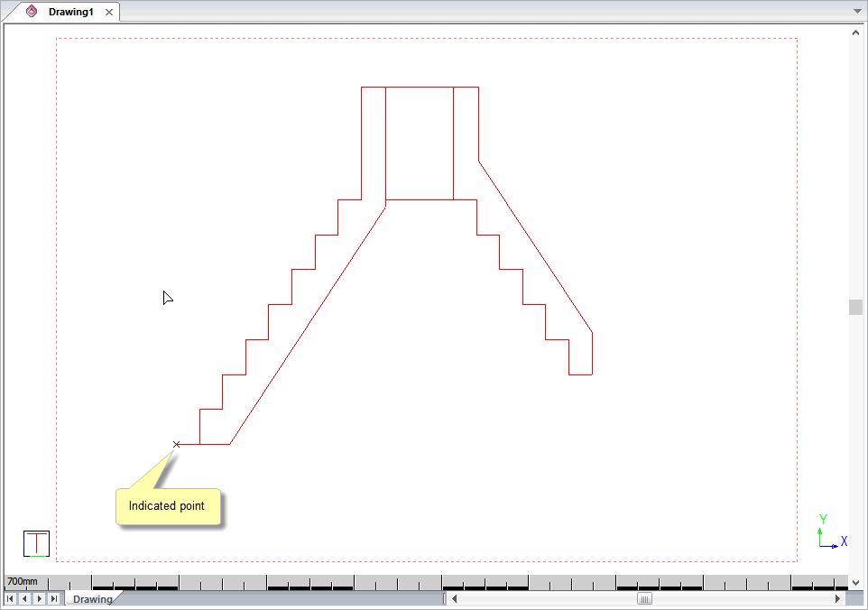Click the 700mm scale bar label
868x610 pixels.
coord(23,582)
